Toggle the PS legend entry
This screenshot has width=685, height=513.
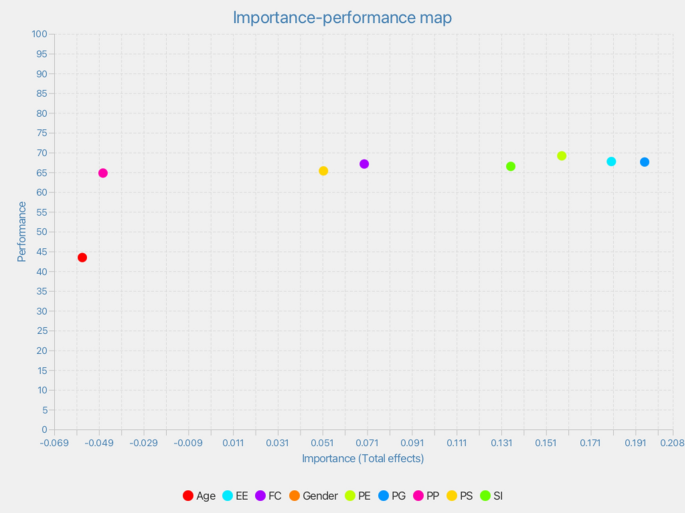(459, 496)
